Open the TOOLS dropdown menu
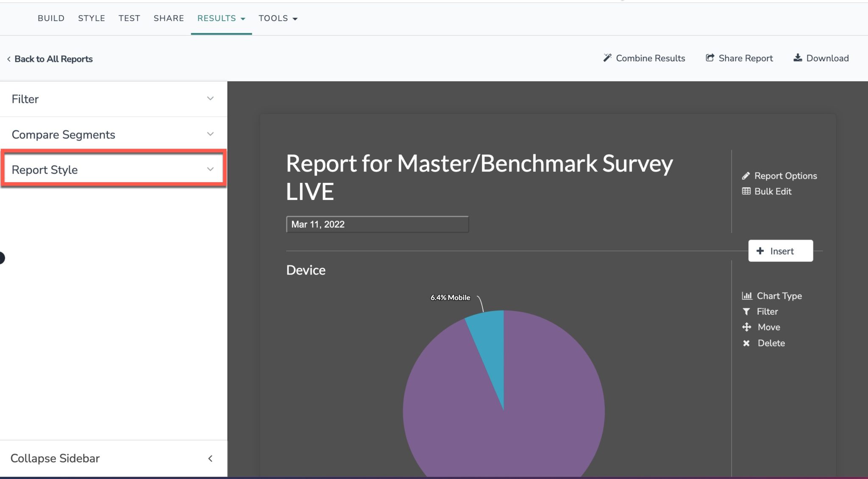Image resolution: width=868 pixels, height=479 pixels. (278, 18)
